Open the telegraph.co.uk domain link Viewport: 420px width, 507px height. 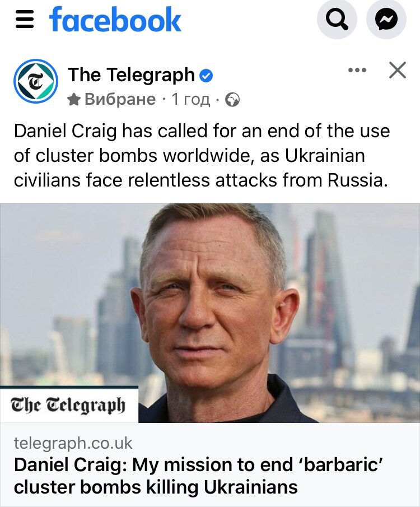73,443
